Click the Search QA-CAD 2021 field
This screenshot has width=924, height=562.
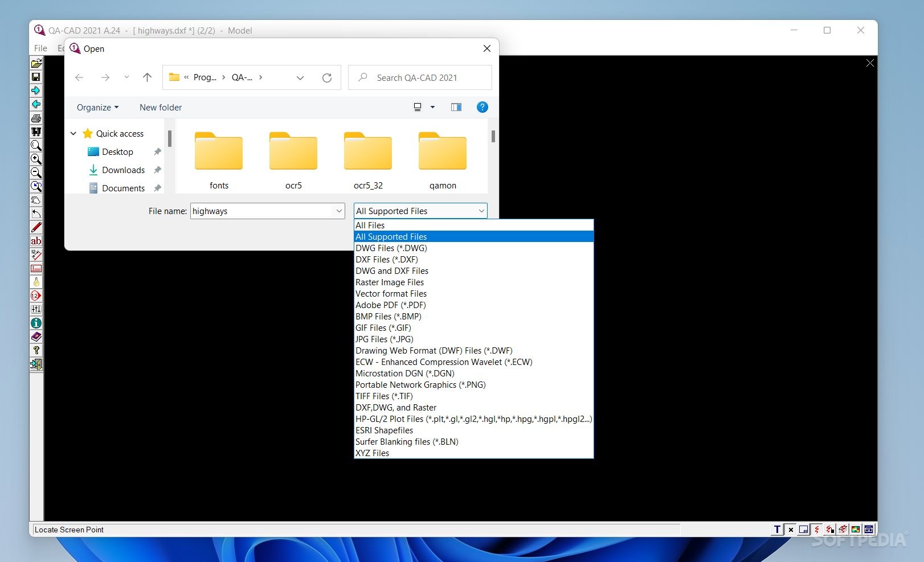420,77
